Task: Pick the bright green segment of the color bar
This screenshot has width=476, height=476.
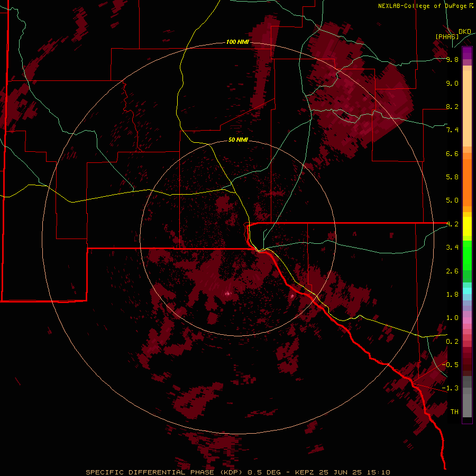Action: (x=467, y=255)
